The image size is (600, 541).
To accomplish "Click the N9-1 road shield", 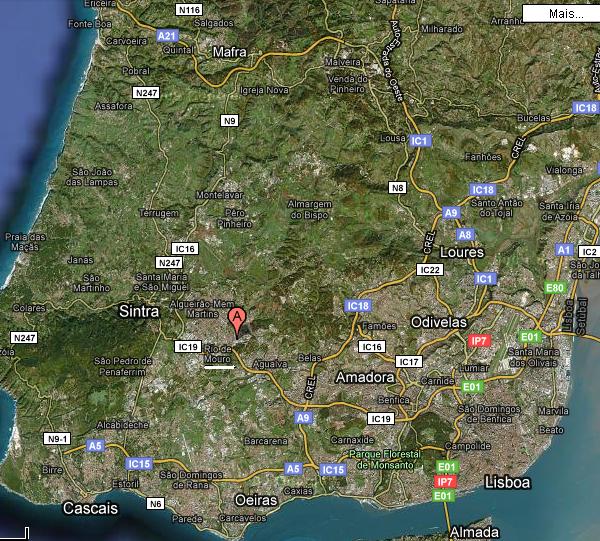I will point(57,438).
